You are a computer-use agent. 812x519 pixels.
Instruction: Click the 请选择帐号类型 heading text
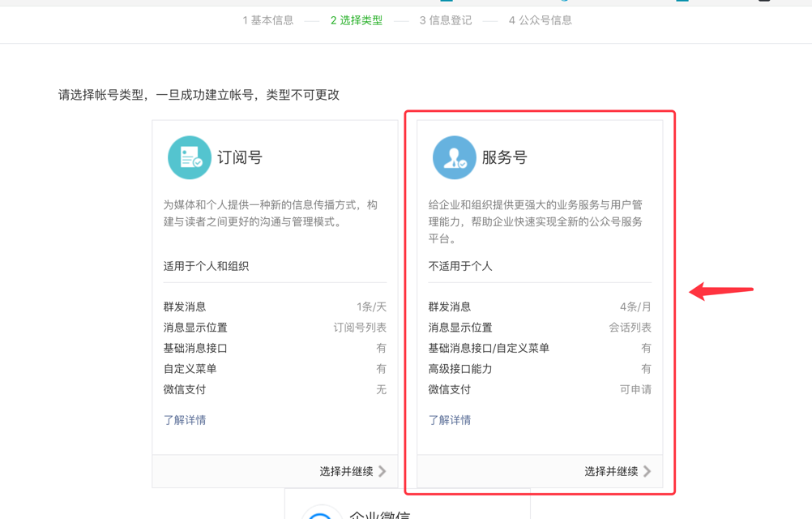(199, 95)
